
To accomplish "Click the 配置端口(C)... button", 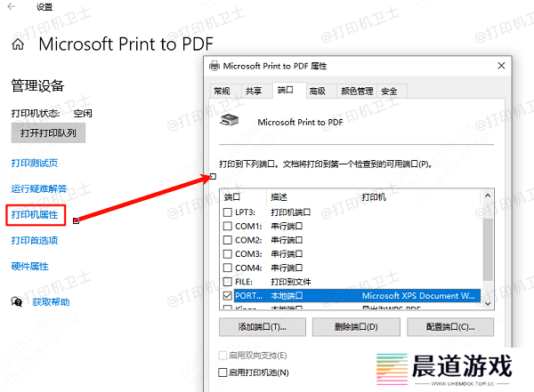I will coord(450,327).
